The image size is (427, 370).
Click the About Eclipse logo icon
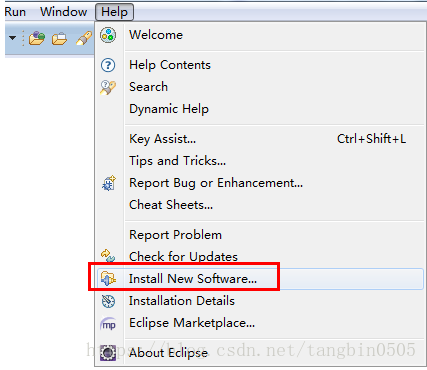(x=108, y=353)
